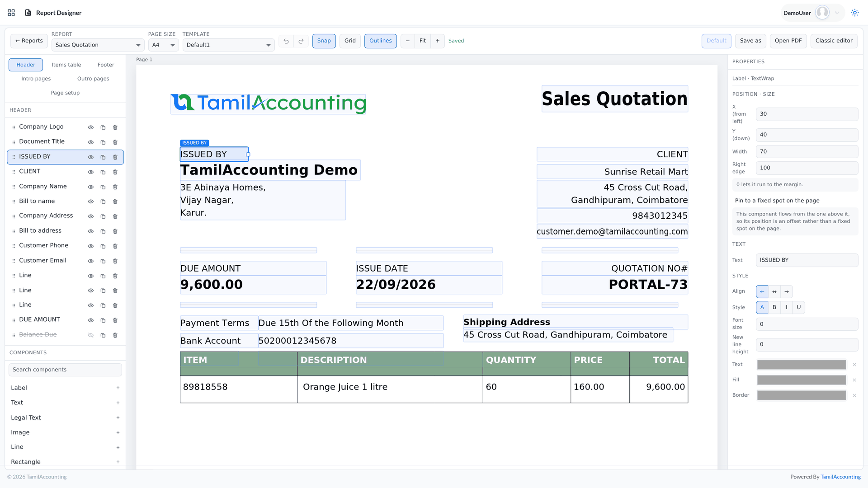
Task: Duplicate the Document Title component
Action: click(x=103, y=142)
